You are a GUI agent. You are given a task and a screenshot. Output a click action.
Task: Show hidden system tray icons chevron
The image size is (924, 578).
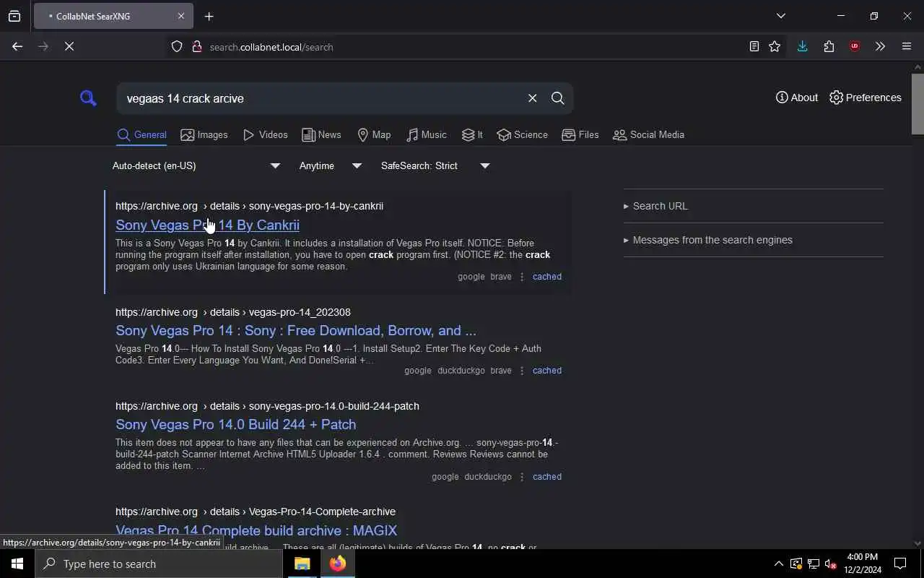coord(778,564)
